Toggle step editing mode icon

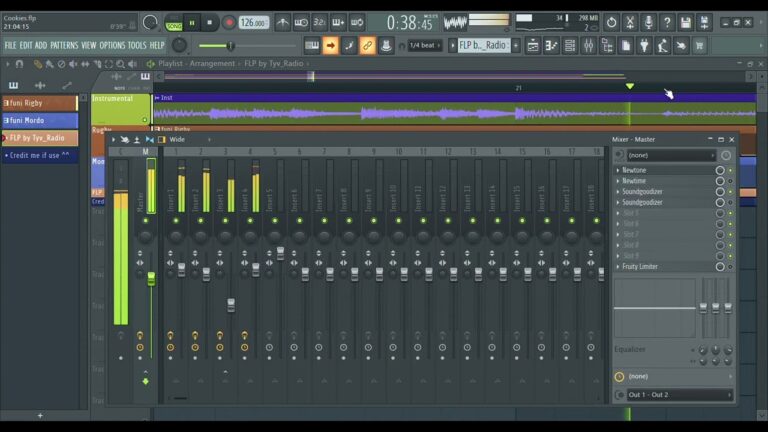[x=338, y=23]
